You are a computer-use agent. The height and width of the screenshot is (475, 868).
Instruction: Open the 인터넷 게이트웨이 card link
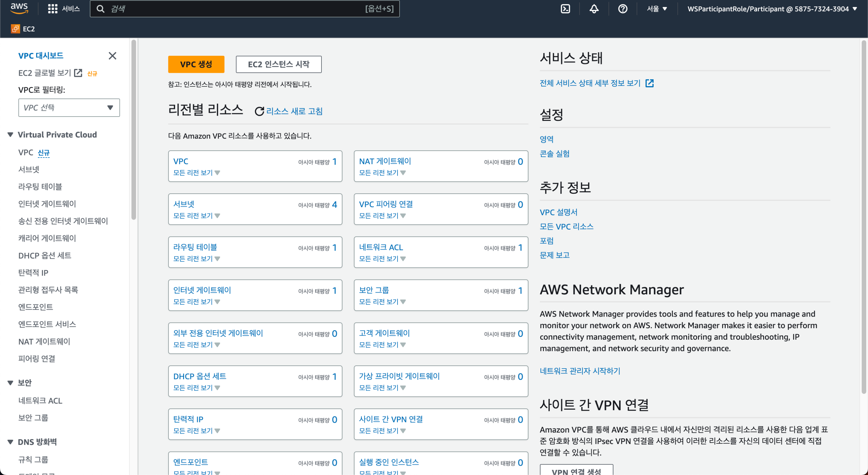202,291
